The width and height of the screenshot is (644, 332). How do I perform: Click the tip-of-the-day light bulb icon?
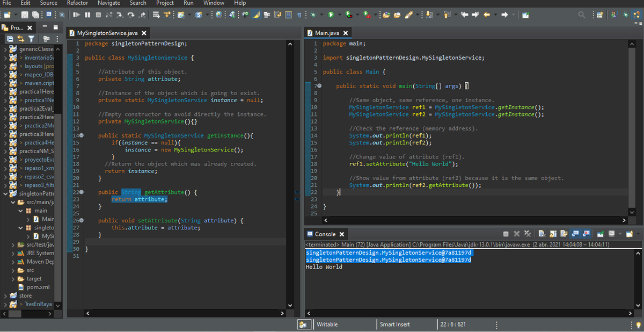click(x=637, y=325)
